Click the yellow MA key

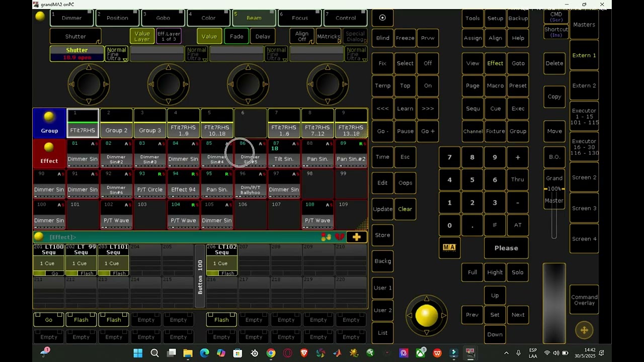tap(449, 247)
